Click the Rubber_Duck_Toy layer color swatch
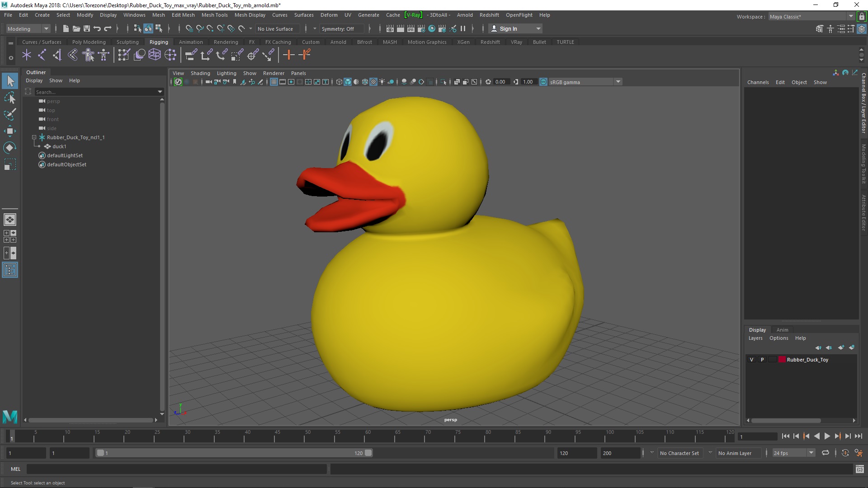This screenshot has width=868, height=488. coord(782,360)
